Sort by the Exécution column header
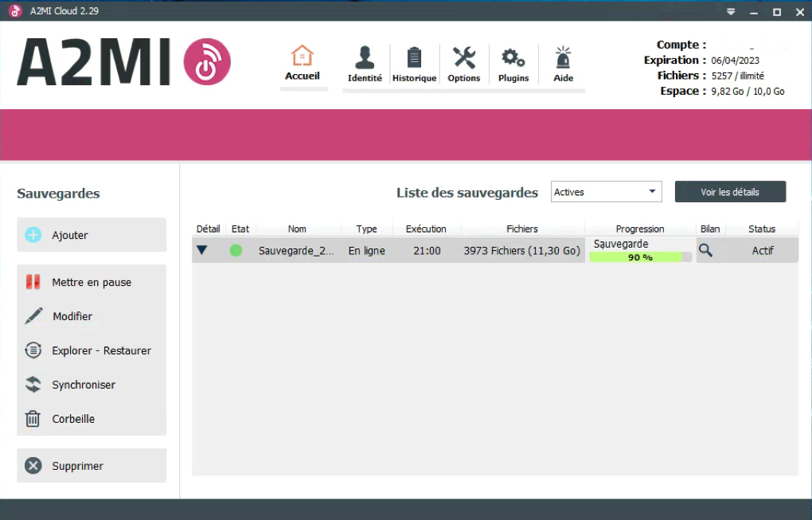The height and width of the screenshot is (520, 812). (426, 229)
